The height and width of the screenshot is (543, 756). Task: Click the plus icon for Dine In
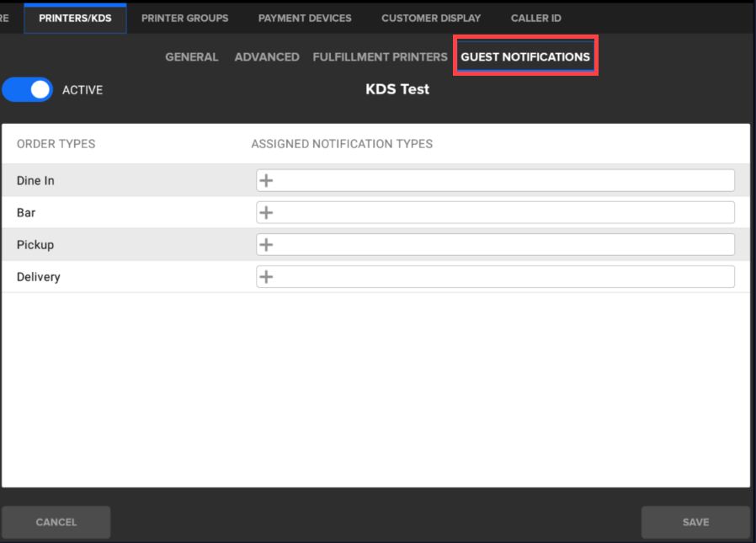[x=266, y=180]
